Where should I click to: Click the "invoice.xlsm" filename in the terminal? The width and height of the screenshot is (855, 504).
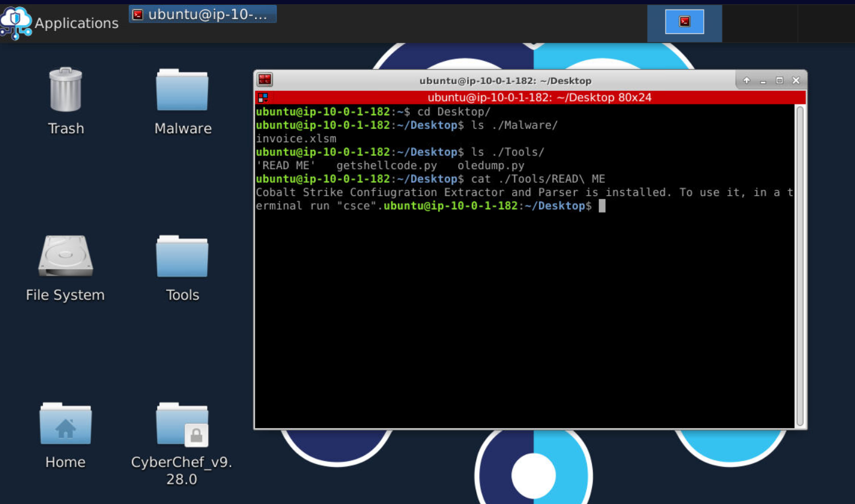point(296,139)
